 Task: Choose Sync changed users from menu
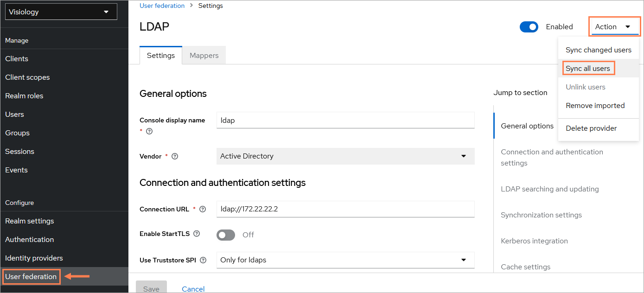click(599, 50)
